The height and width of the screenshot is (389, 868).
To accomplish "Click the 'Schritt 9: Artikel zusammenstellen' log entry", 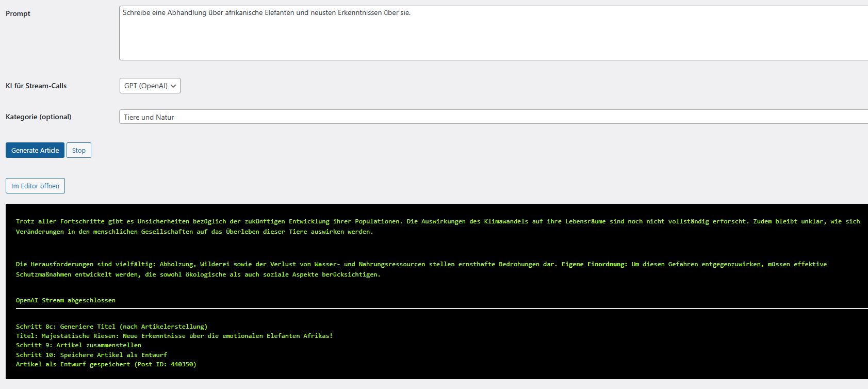I will [78, 345].
